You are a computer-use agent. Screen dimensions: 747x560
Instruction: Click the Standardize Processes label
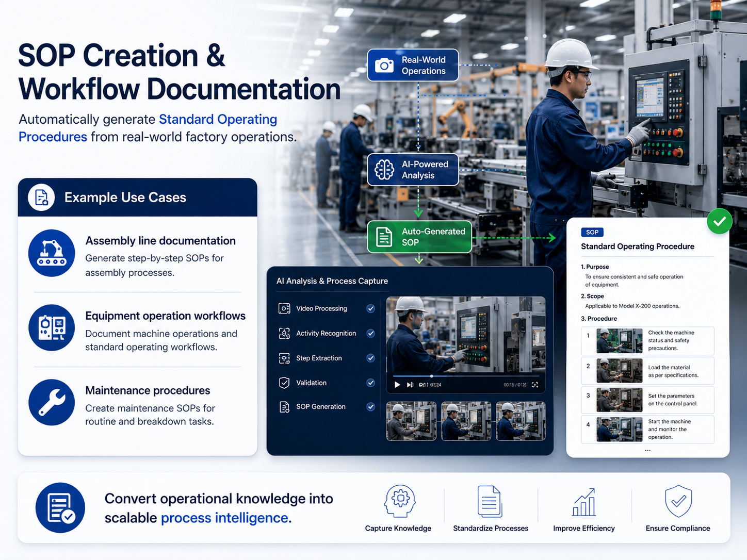(491, 528)
